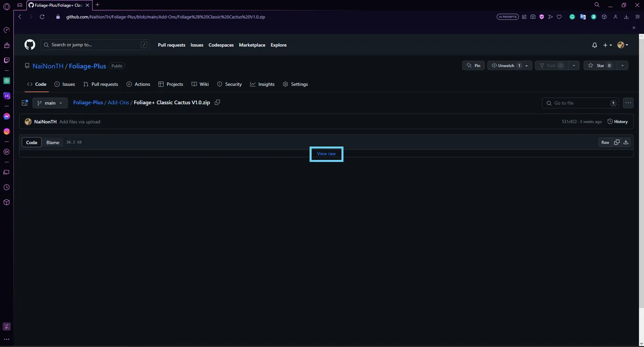Screen dimensions: 644x347
Task: Show hidden extensions with the double chevron
Action: (634, 28)
